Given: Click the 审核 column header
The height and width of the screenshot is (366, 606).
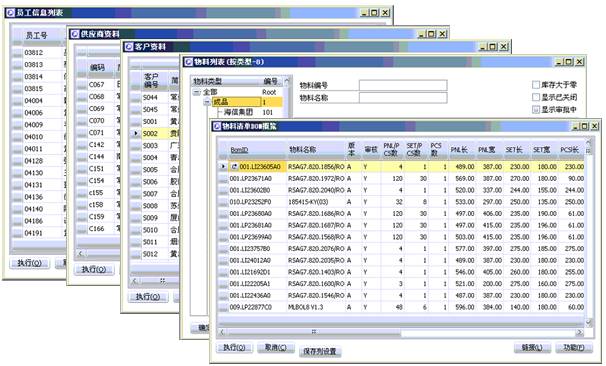Looking at the screenshot, I should point(371,149).
